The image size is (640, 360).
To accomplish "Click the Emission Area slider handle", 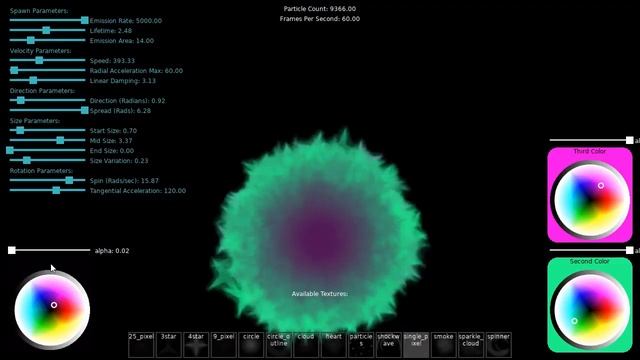I will (x=31, y=40).
